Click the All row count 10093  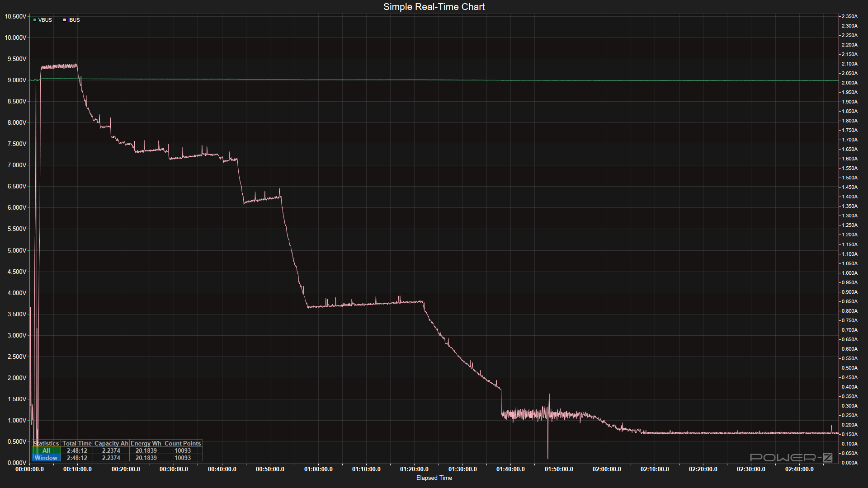183,450
